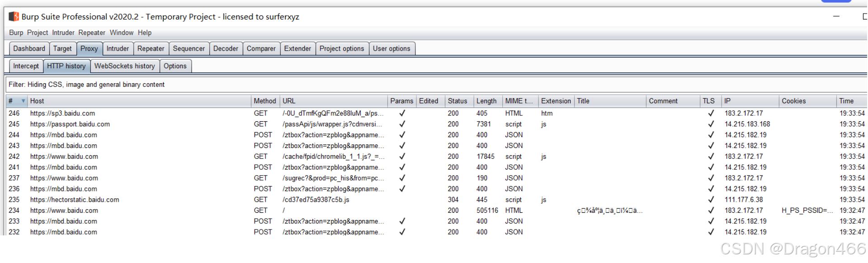Open the Sequencer tab
This screenshot has width=868, height=263.
pyautogui.click(x=189, y=48)
